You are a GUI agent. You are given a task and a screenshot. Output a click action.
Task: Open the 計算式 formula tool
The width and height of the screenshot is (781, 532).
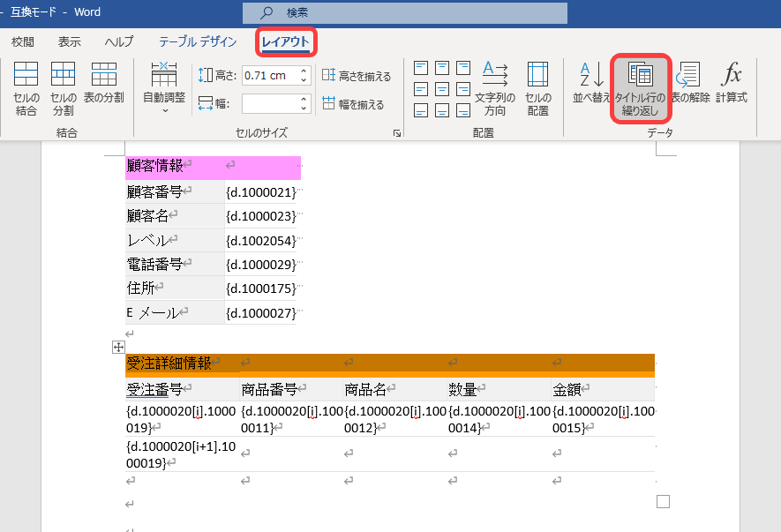(732, 84)
